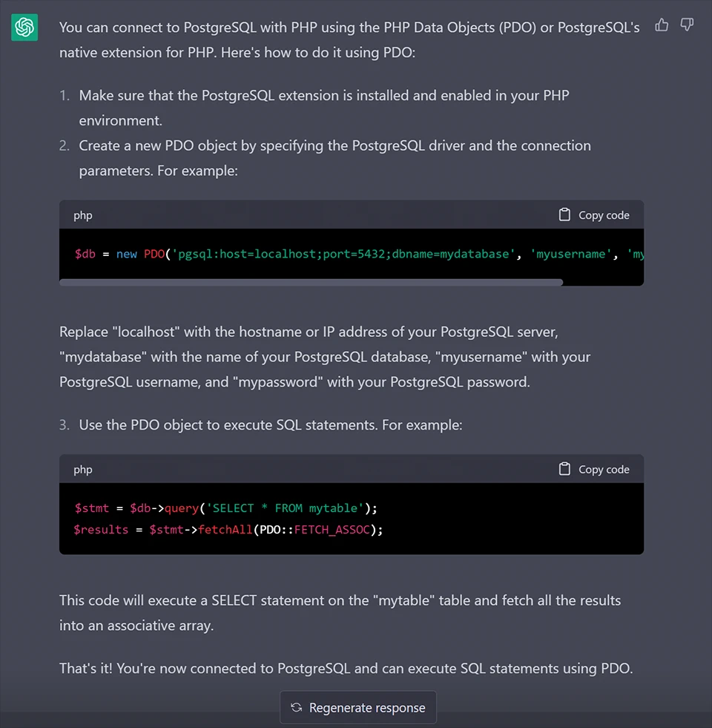Click the php label of first code block
Image resolution: width=712 pixels, height=728 pixels.
82,215
